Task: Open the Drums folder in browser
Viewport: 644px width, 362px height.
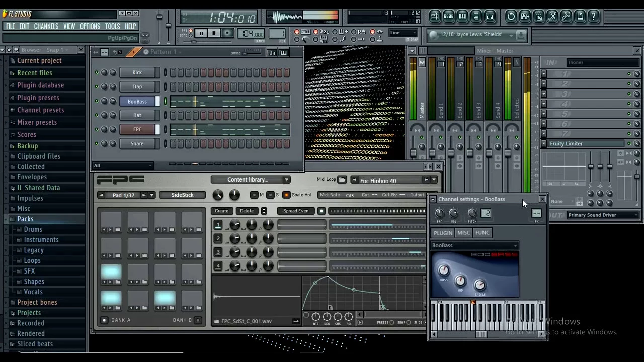Action: pyautogui.click(x=33, y=229)
